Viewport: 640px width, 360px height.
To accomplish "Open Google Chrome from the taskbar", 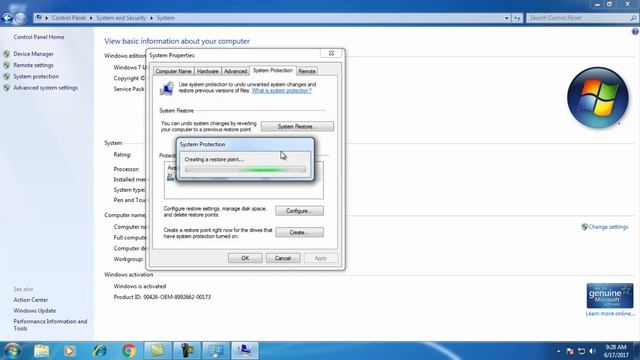I will pos(129,351).
